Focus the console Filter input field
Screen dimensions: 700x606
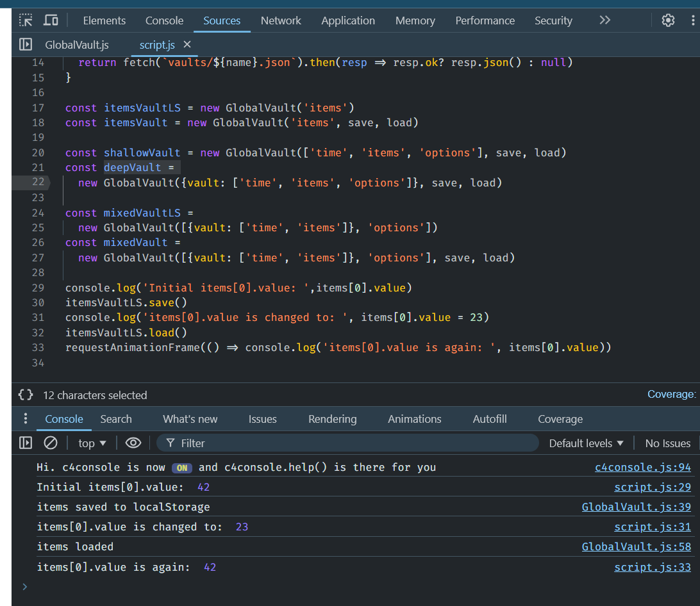pos(348,443)
